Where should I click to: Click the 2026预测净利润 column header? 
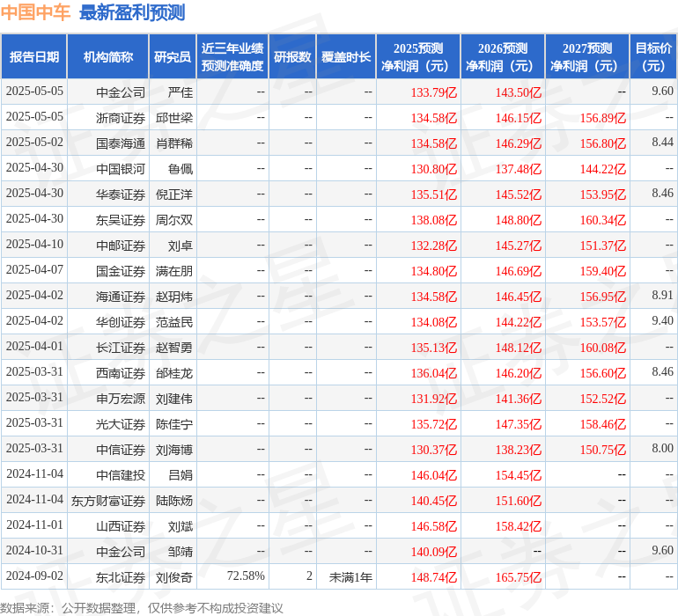[503, 56]
